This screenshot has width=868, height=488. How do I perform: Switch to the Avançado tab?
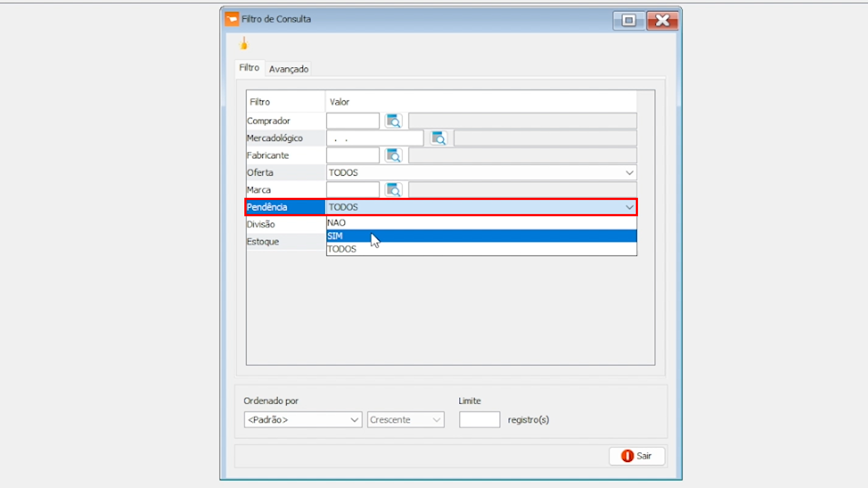tap(288, 69)
